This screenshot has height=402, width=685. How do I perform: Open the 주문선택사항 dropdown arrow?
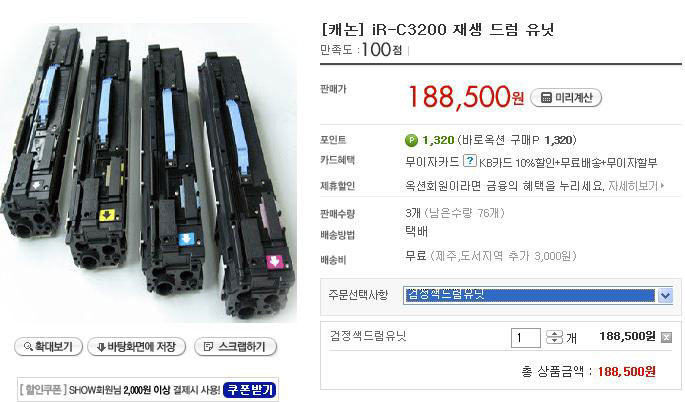pos(665,296)
